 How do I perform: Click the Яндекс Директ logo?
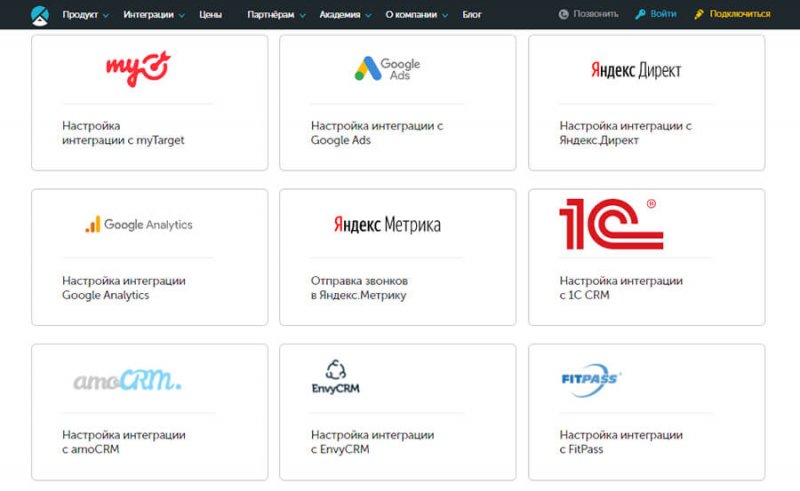coord(635,70)
